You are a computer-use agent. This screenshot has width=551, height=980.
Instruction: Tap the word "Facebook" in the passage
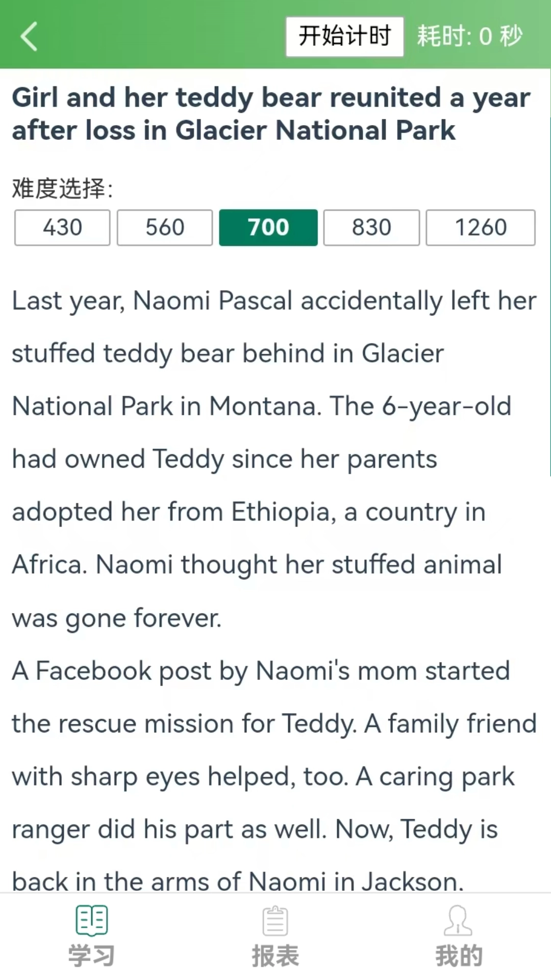[93, 671]
